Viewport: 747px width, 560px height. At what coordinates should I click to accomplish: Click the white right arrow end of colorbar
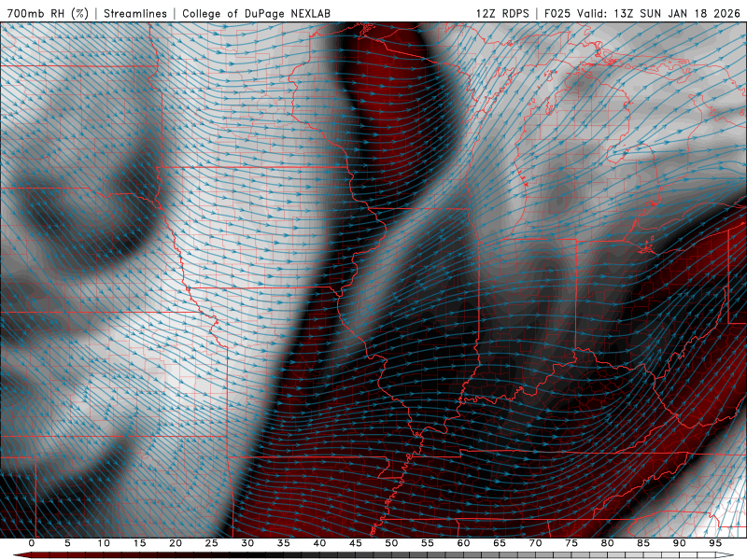pos(725,555)
